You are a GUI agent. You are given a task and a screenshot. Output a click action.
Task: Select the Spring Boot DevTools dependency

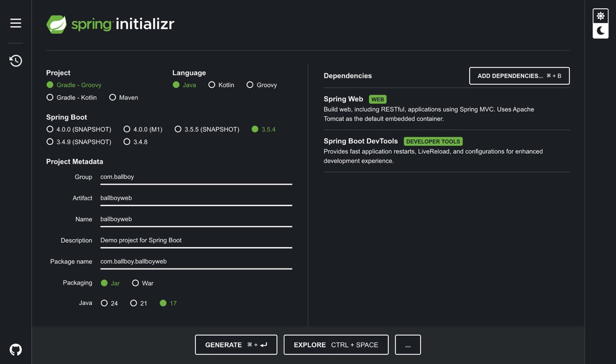click(x=360, y=141)
